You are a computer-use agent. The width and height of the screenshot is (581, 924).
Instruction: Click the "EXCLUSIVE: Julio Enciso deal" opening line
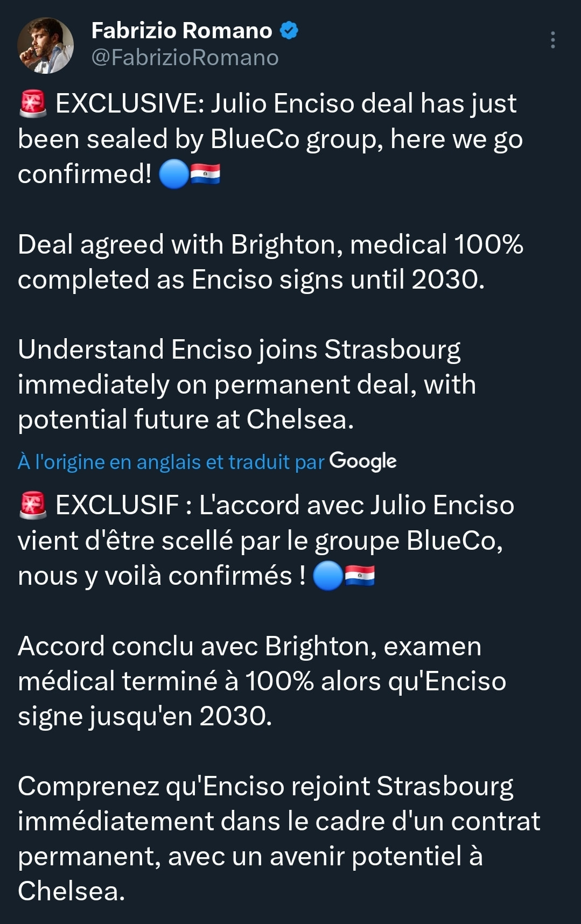285,103
